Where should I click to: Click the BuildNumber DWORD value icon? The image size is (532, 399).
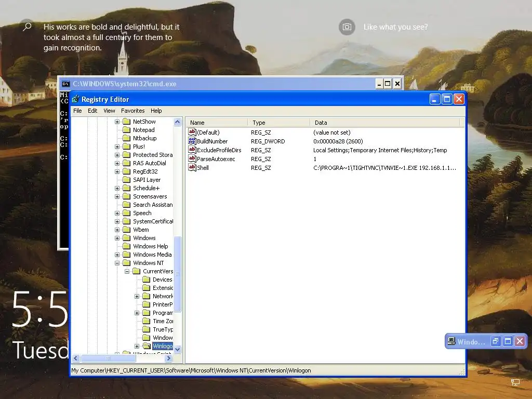[192, 141]
